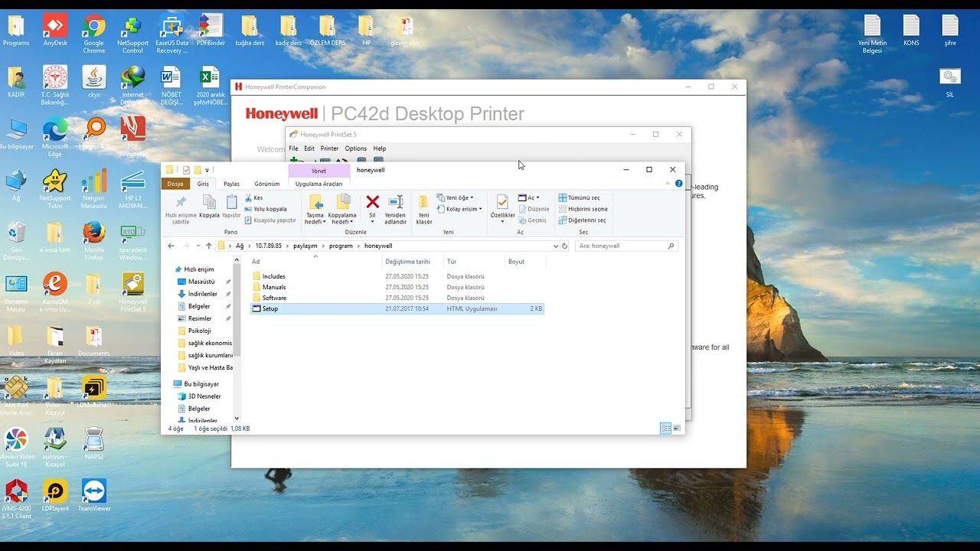This screenshot has width=980, height=551.
Task: Click Yolu kopyala in the ribbon
Action: pos(265,209)
